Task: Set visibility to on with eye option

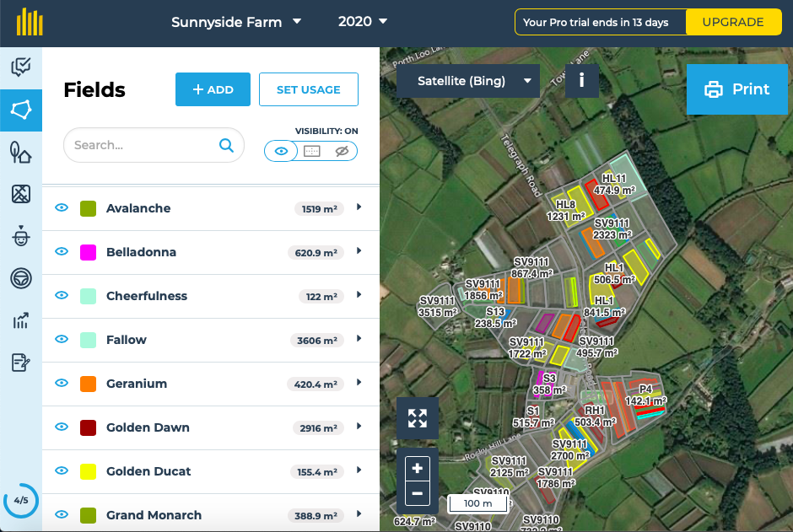Action: 281,151
